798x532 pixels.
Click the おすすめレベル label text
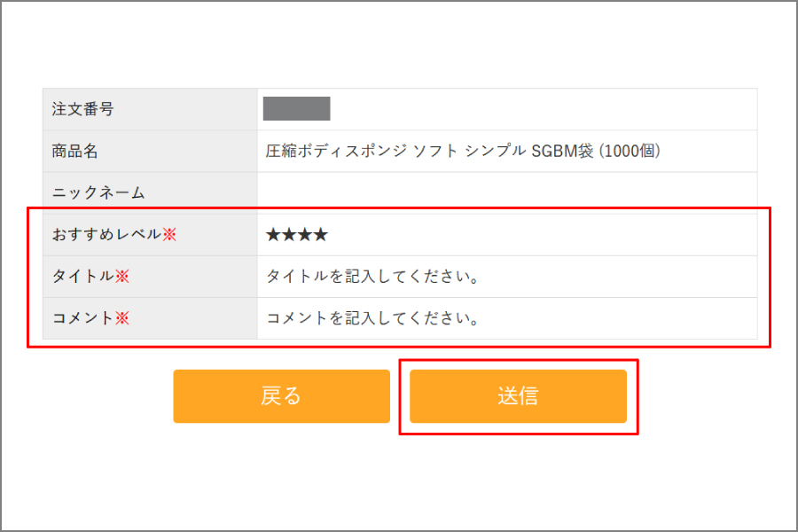106,234
